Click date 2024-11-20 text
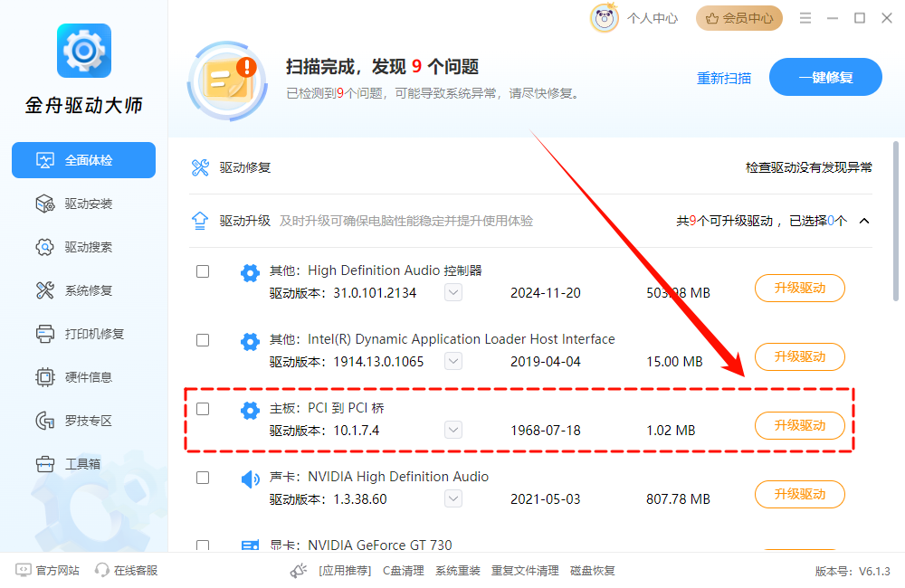The width and height of the screenshot is (905, 588). (546, 293)
